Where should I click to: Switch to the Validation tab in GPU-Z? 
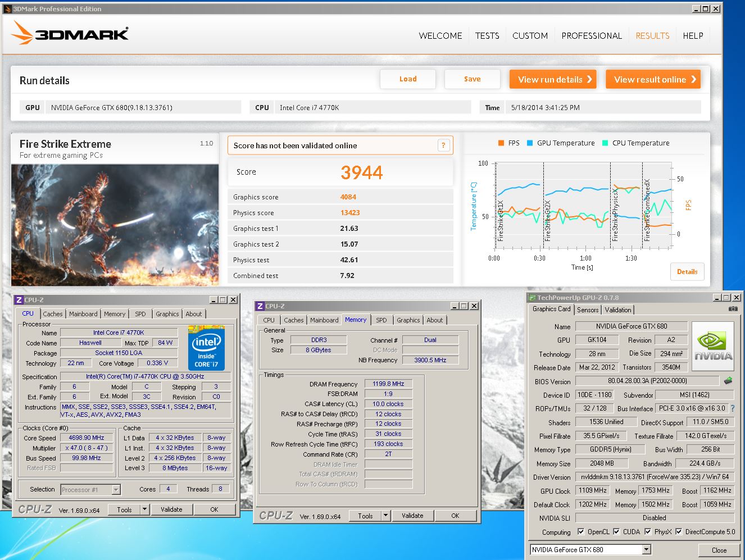click(x=618, y=310)
